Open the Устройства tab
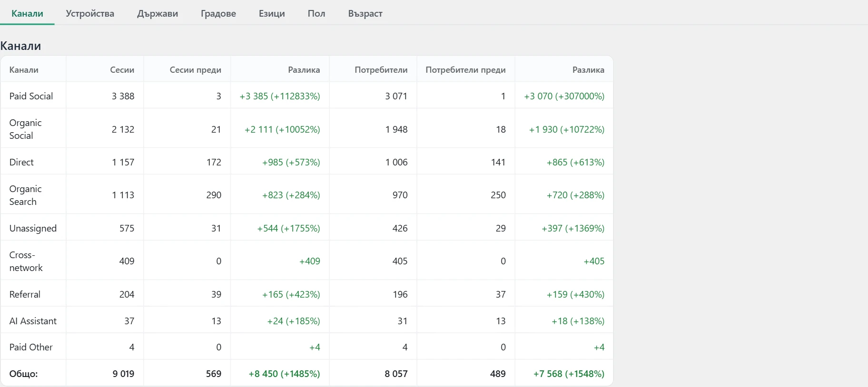 pos(90,13)
